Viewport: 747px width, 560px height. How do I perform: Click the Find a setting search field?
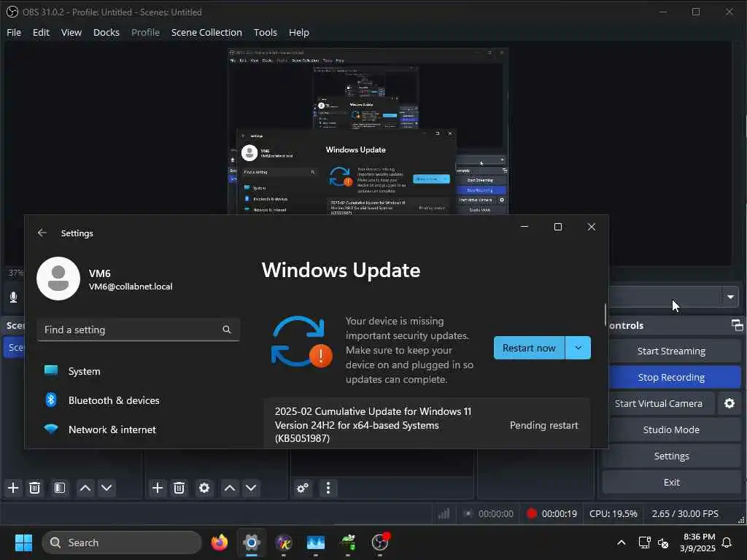138,330
